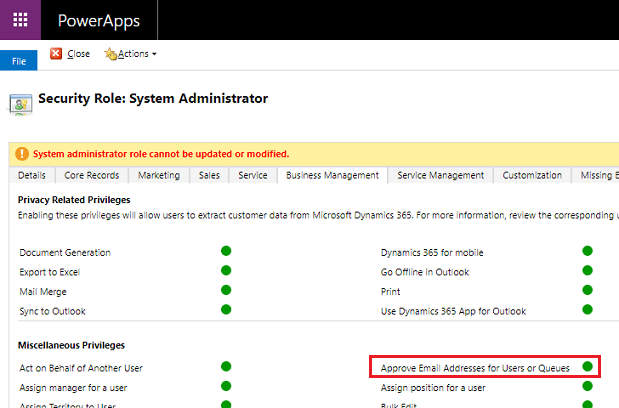
Task: Click Approve Email Addresses for Users or Queues
Action: point(475,368)
